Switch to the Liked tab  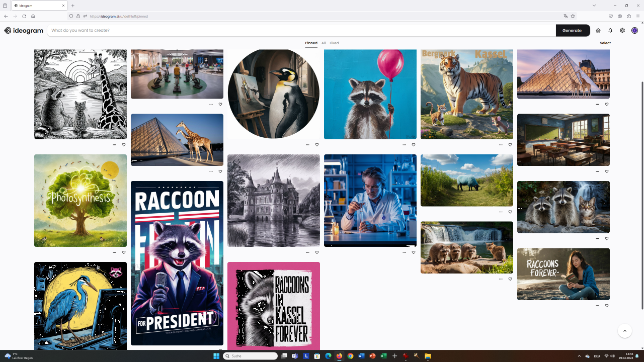tap(334, 43)
